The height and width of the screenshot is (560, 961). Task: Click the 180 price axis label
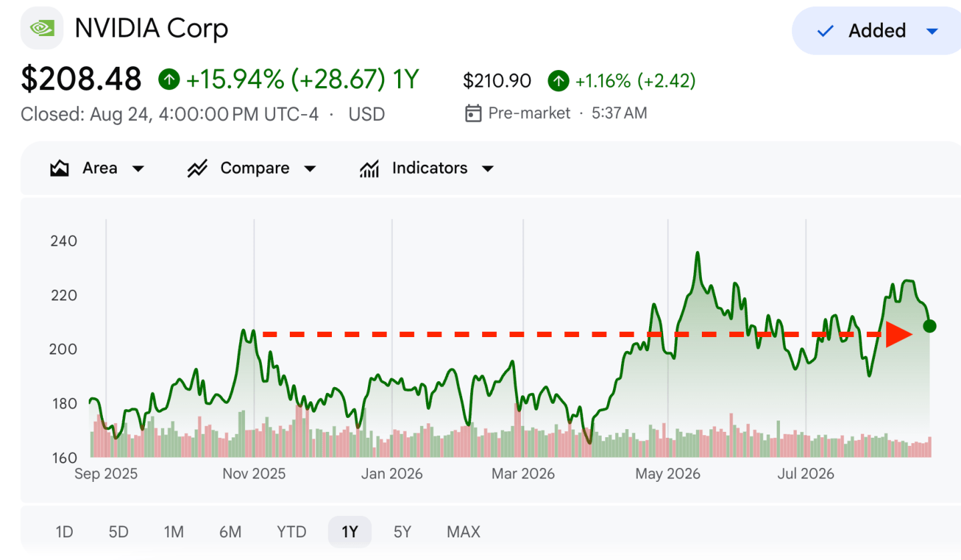pos(63,404)
